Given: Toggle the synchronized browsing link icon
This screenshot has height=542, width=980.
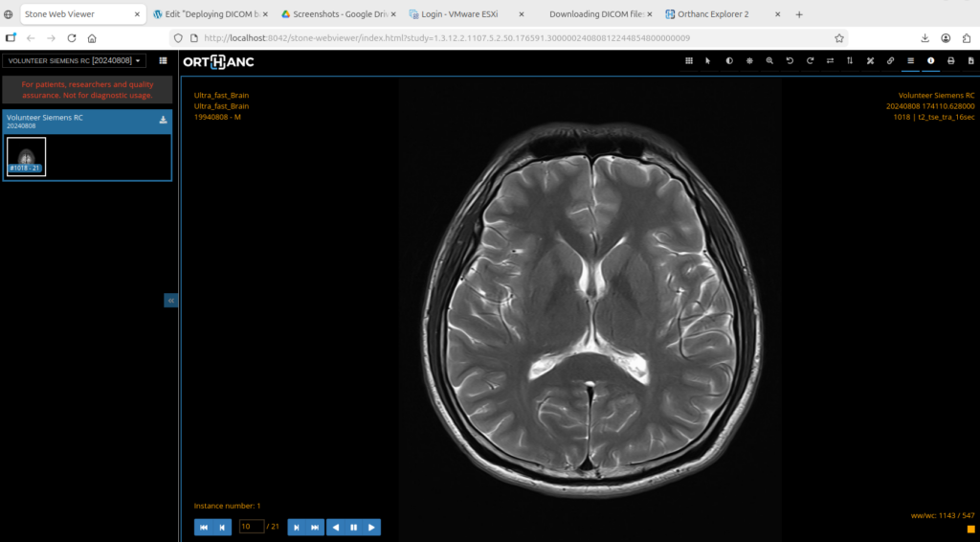Looking at the screenshot, I should point(890,60).
